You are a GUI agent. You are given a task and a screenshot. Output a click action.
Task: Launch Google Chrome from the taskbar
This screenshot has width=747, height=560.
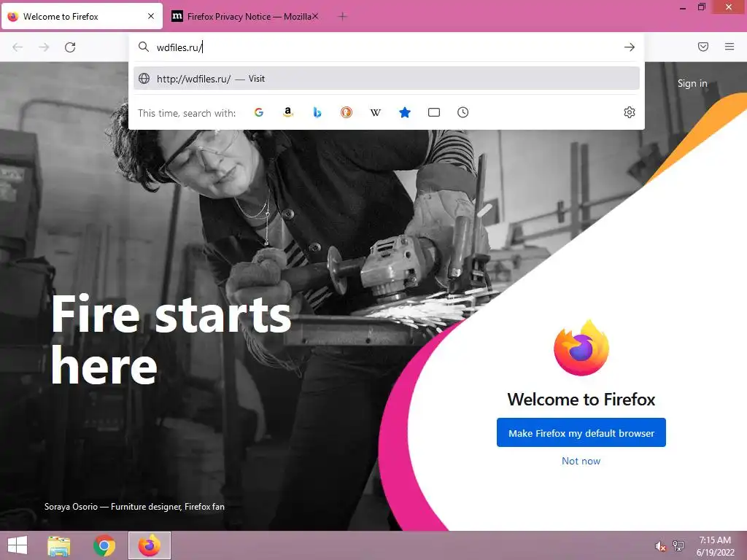click(x=104, y=545)
